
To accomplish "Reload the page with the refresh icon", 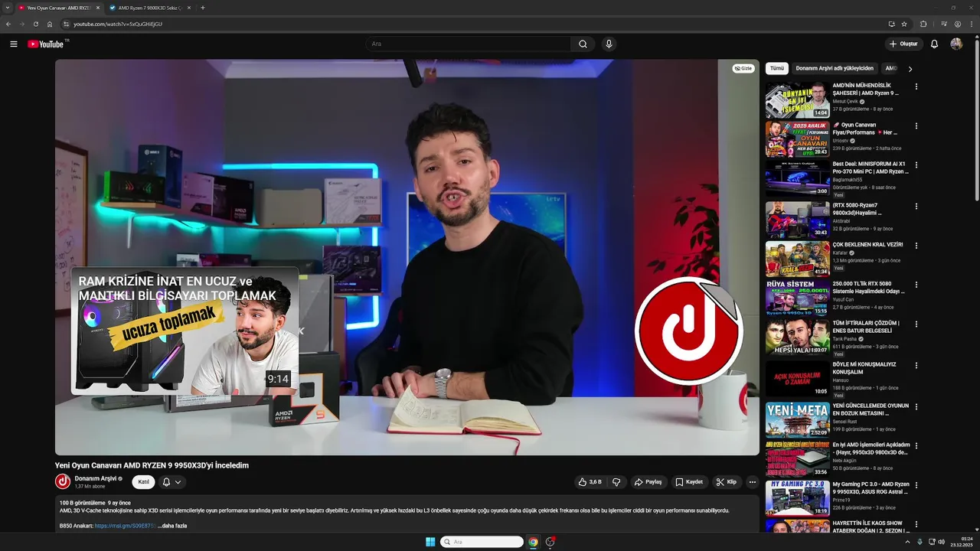I will point(35,24).
